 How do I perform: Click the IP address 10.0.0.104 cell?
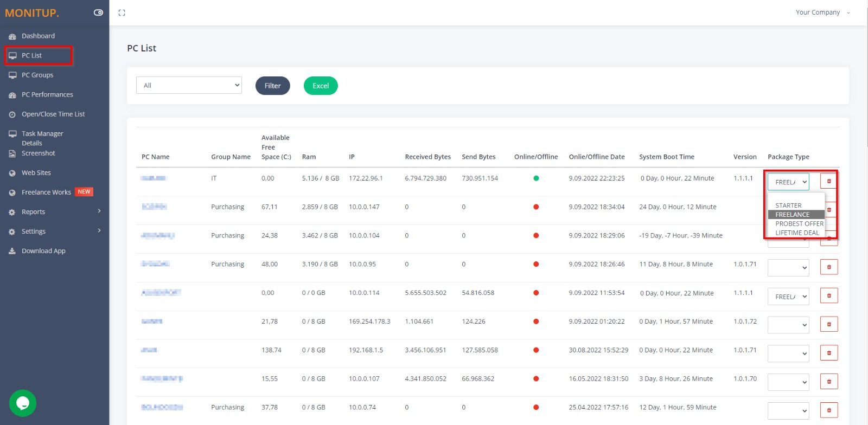click(x=364, y=236)
